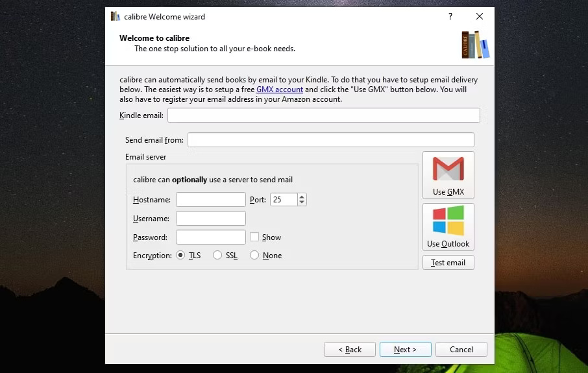588x373 pixels.
Task: Click the 'Welcome to calibre' heading
Action: tap(154, 38)
